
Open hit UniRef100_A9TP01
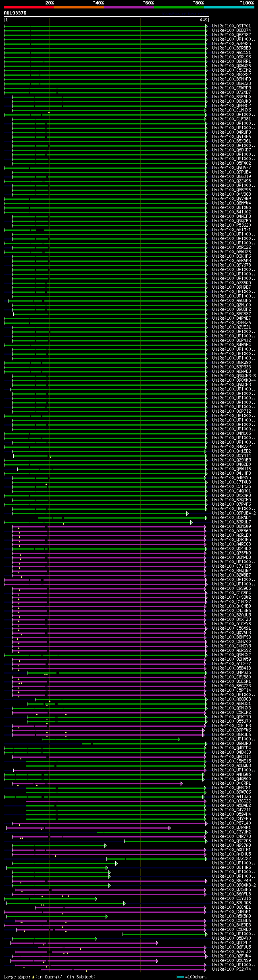point(231,26)
